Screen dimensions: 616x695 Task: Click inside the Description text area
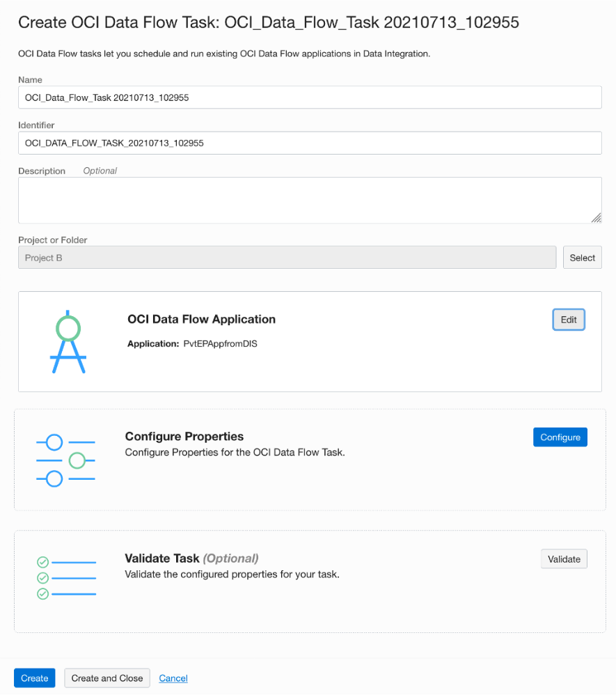pyautogui.click(x=310, y=200)
